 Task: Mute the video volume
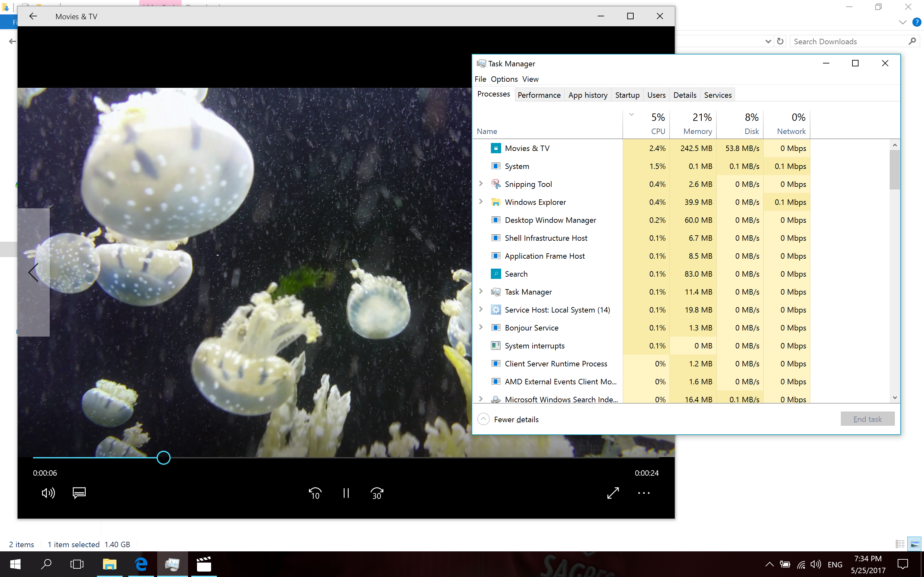point(48,493)
